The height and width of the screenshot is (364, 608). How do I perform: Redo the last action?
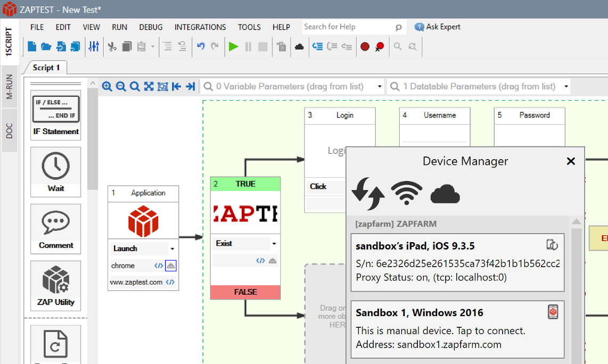coord(215,46)
